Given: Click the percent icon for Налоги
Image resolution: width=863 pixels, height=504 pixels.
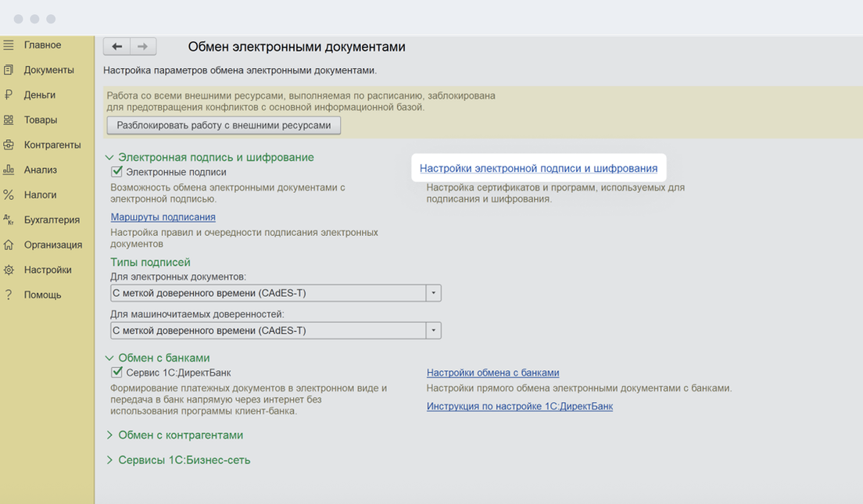Looking at the screenshot, I should coord(9,195).
